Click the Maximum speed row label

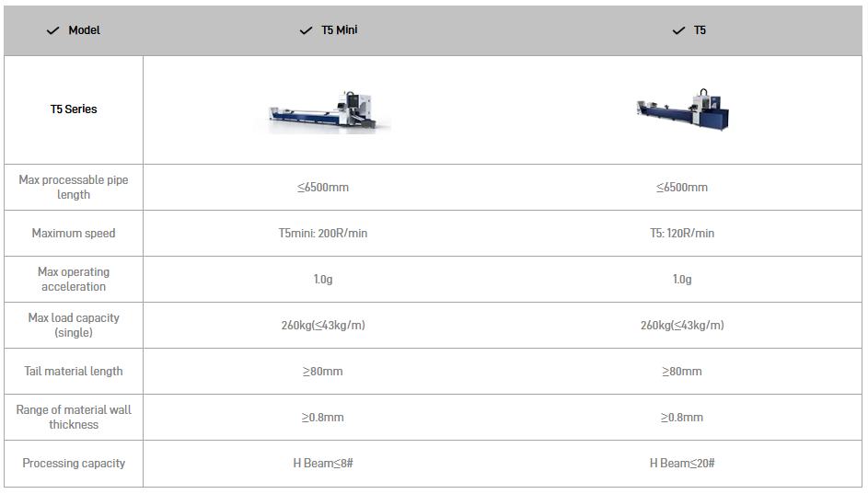(74, 234)
